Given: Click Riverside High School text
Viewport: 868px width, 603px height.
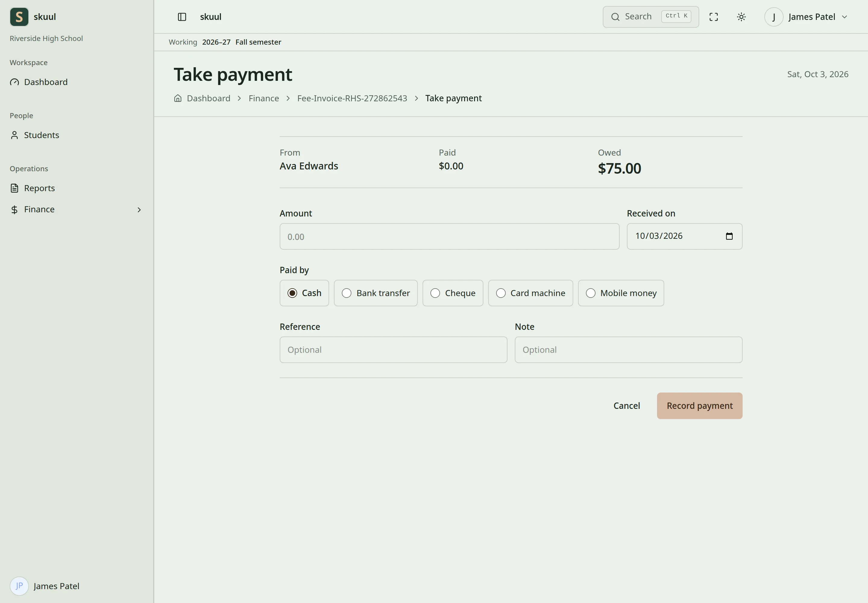Looking at the screenshot, I should [46, 39].
